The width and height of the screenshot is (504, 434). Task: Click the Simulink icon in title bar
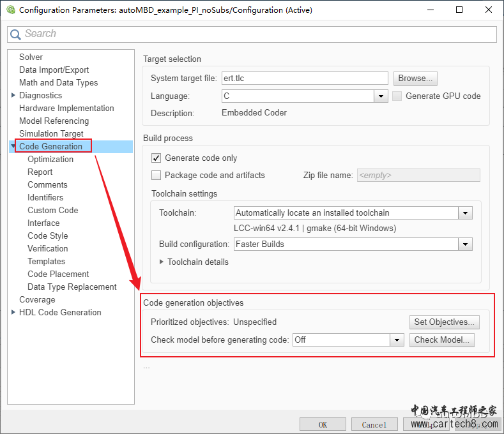(x=11, y=10)
